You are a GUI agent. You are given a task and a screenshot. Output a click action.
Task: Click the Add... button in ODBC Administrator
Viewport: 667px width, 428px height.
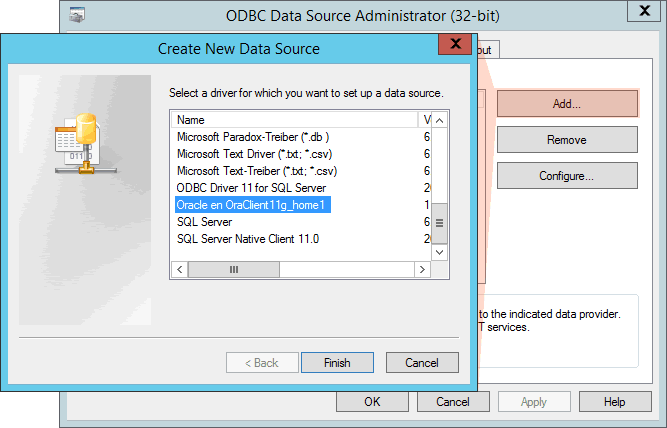[x=567, y=103]
